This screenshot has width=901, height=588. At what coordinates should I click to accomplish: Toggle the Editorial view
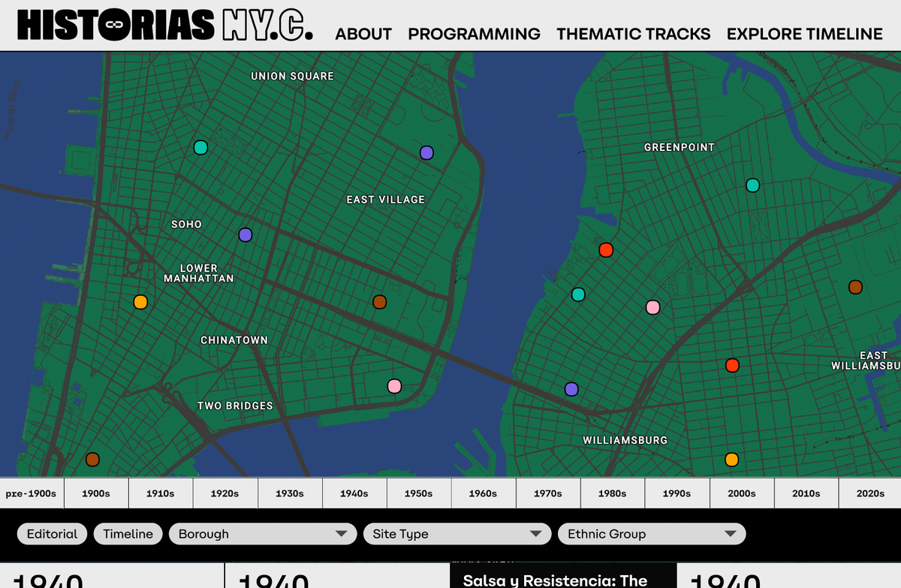pyautogui.click(x=52, y=533)
